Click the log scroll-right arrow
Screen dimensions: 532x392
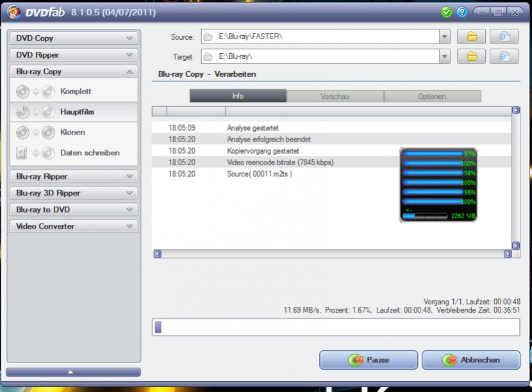(508, 254)
